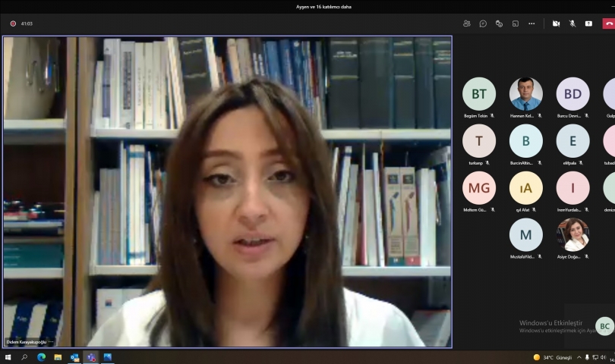Screen dimensions: 615x364
Task: Open network settings tray icon
Action: tap(595, 357)
